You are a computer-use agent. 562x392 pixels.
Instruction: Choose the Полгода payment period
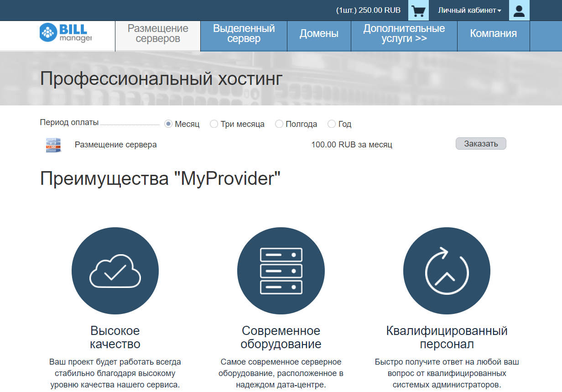(279, 124)
